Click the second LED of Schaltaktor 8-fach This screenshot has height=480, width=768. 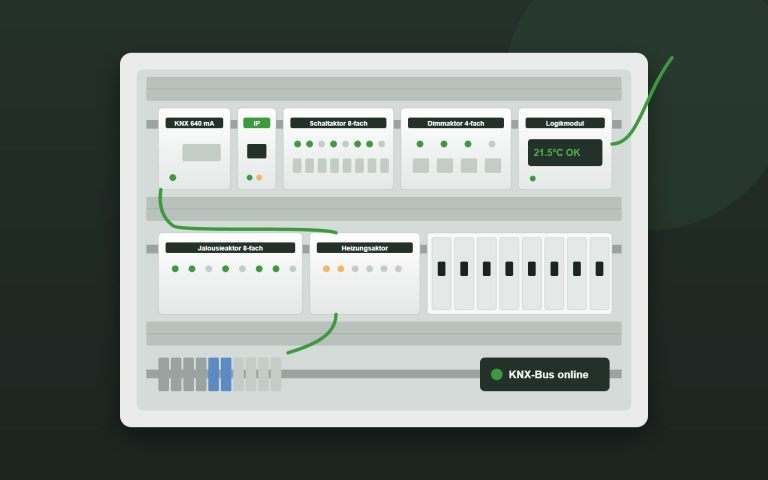(310, 144)
